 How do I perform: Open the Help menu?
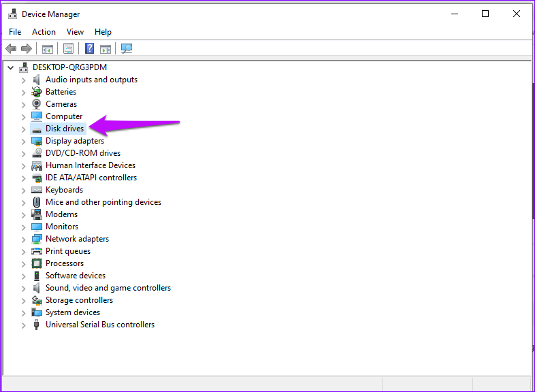(x=103, y=32)
